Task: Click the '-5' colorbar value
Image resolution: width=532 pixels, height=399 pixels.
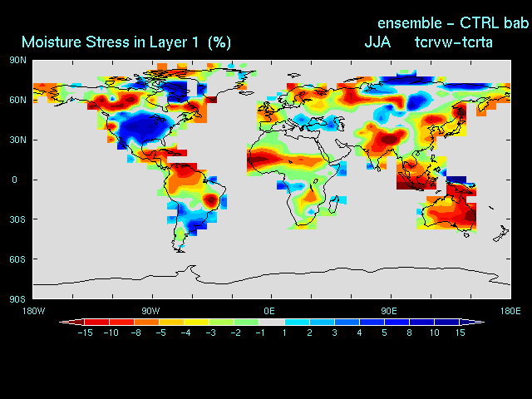Action: point(160,332)
